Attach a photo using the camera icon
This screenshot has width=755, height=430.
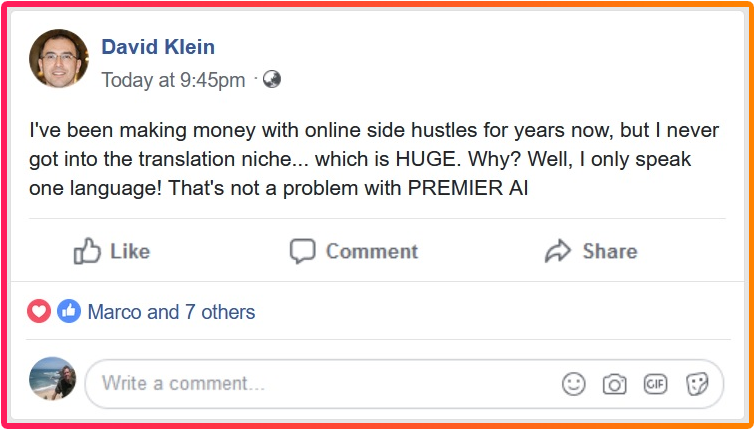[614, 384]
